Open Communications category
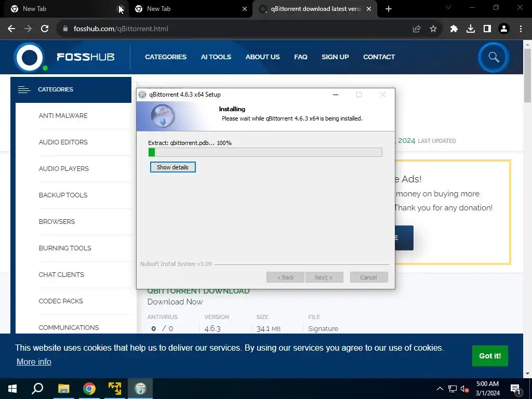This screenshot has width=532, height=399. pos(69,327)
